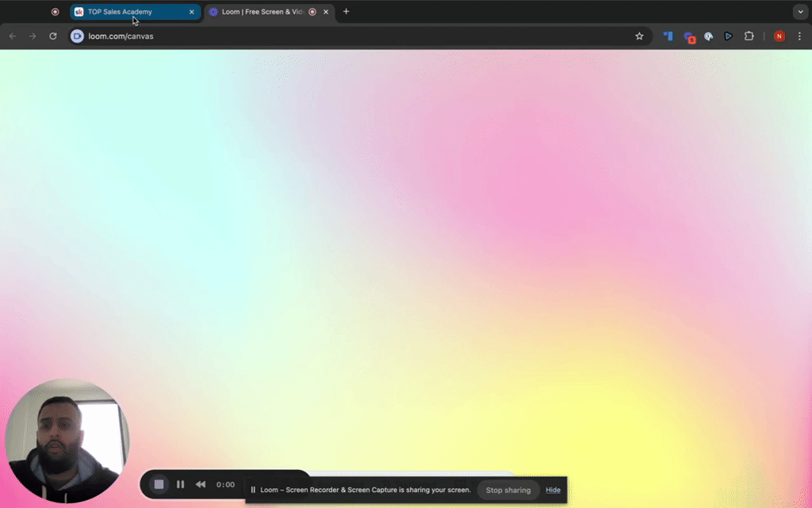Close the Loom tab
The width and height of the screenshot is (812, 508).
[x=326, y=11]
